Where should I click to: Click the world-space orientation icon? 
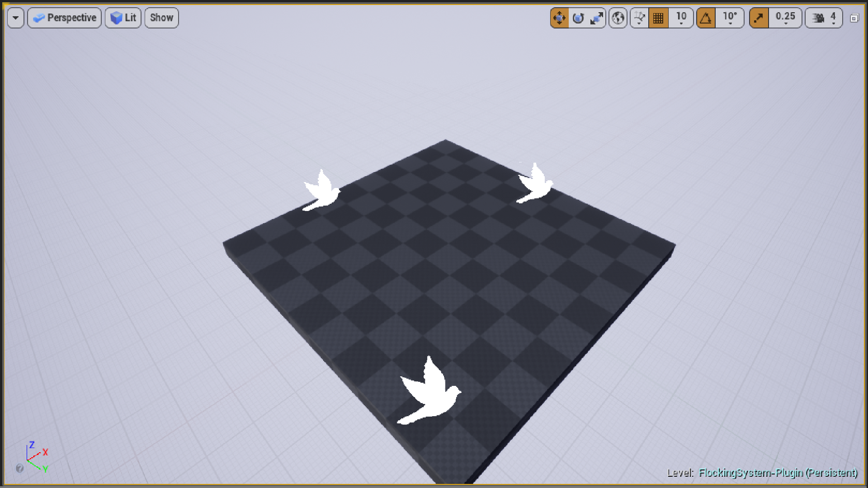tap(618, 17)
